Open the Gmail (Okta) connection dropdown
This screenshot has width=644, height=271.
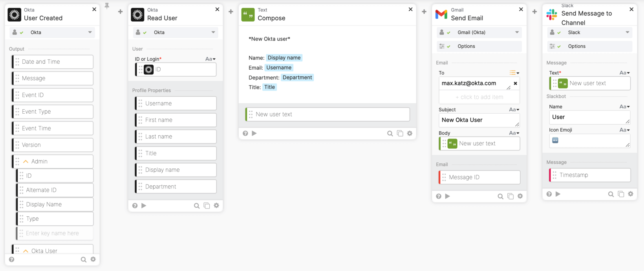click(479, 32)
